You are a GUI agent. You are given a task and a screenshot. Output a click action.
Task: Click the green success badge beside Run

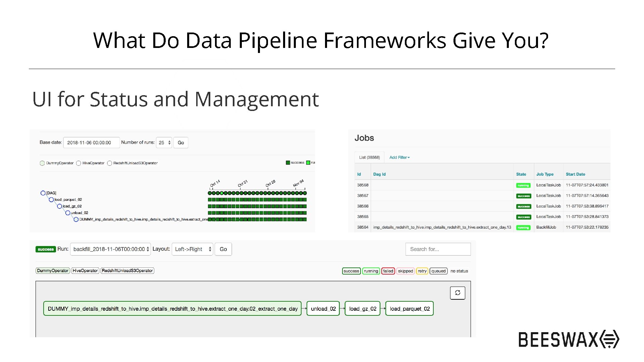tap(46, 249)
